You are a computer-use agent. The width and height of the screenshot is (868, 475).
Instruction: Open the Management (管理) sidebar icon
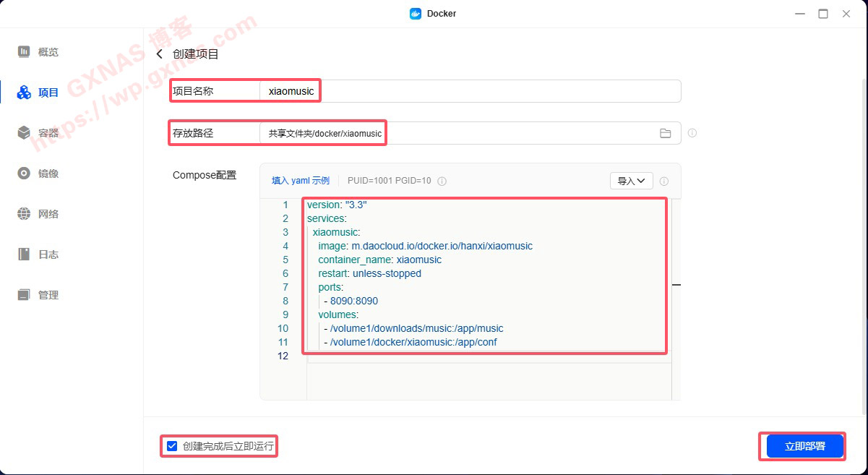[25, 295]
